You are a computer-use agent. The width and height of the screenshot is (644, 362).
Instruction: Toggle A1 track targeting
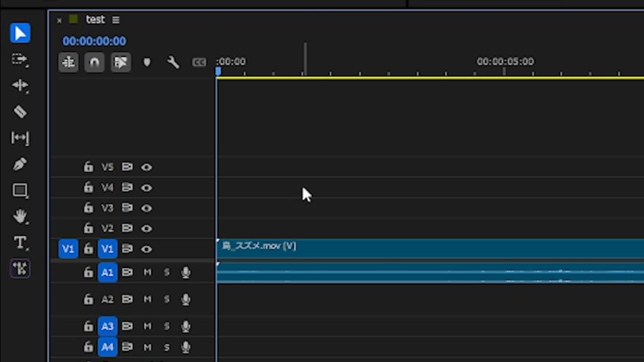108,273
